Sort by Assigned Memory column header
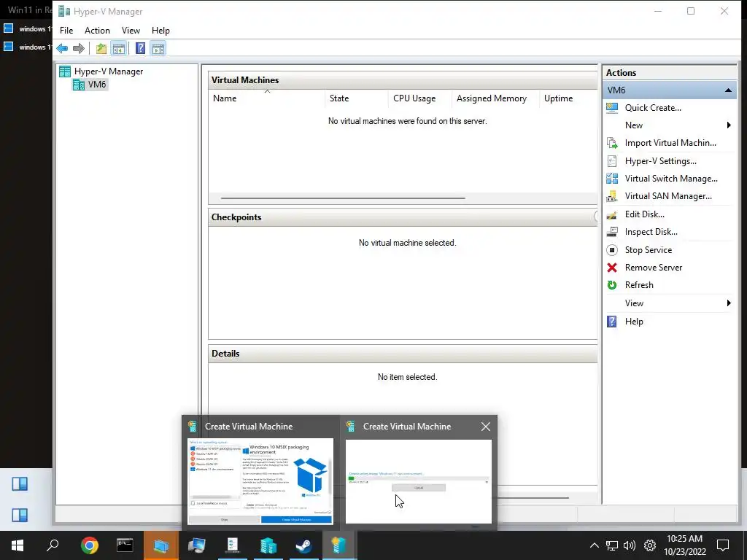The width and height of the screenshot is (747, 560). pyautogui.click(x=495, y=98)
